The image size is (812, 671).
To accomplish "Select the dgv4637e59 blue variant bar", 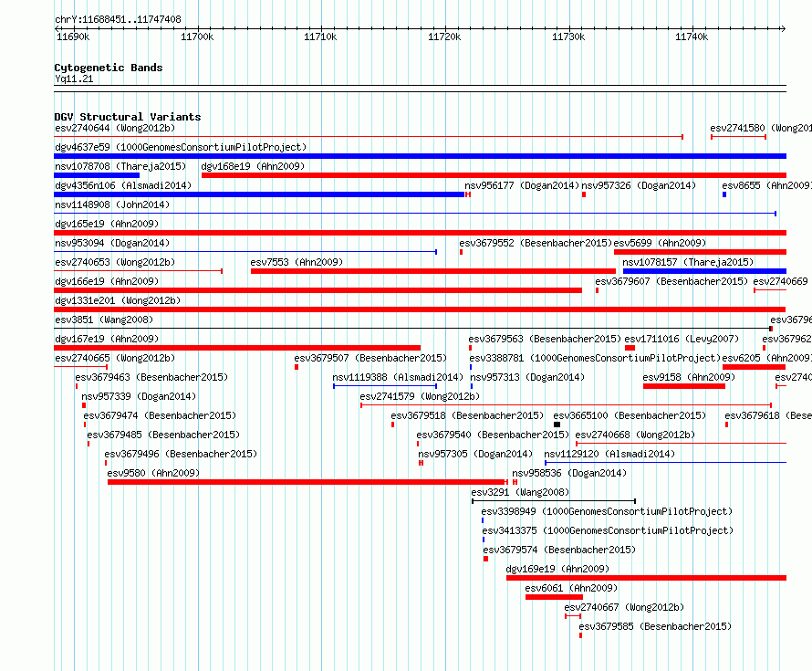I will [x=420, y=156].
